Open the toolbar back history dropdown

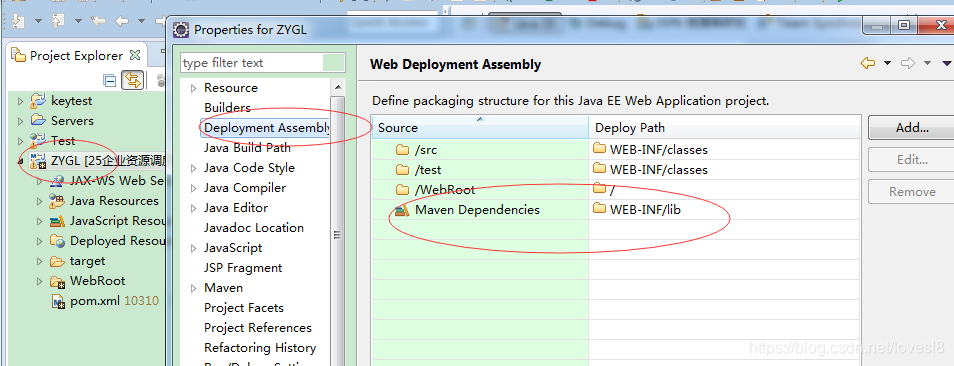tap(141, 21)
